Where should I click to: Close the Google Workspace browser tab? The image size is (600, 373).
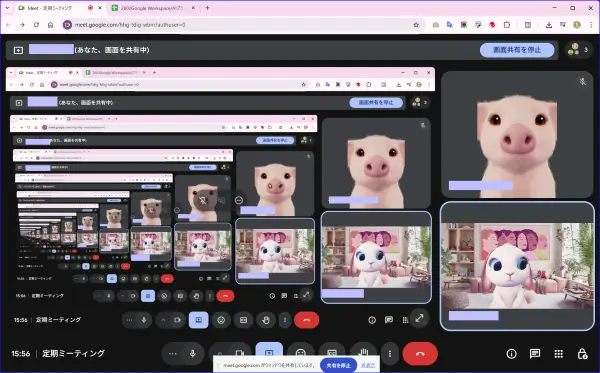point(193,8)
